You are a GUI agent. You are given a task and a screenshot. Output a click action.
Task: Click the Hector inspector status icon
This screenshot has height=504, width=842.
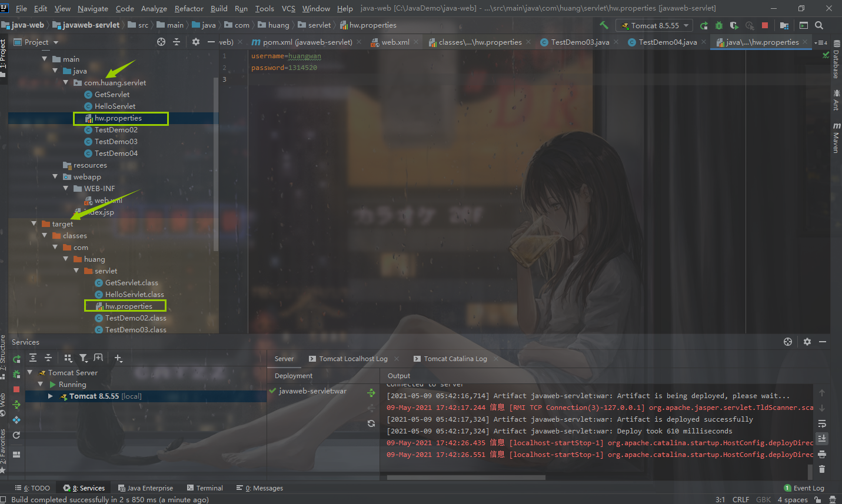(x=832, y=500)
